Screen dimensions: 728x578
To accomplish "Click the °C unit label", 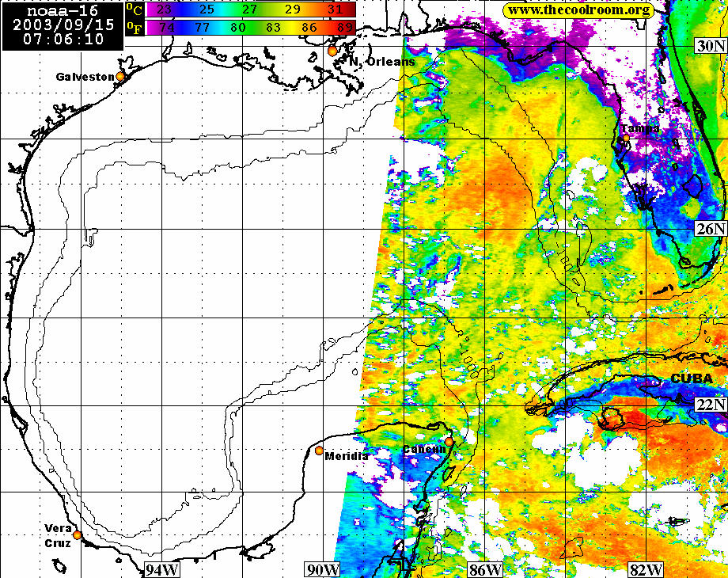I will pos(135,10).
